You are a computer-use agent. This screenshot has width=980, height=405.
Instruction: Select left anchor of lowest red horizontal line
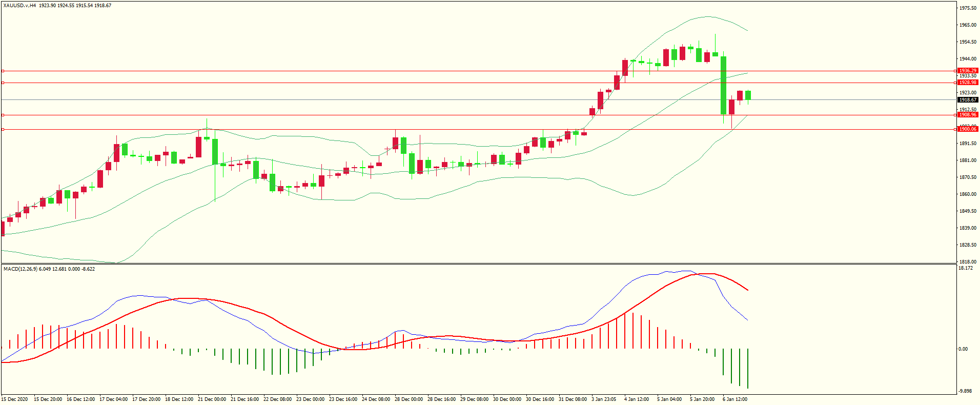click(x=3, y=130)
